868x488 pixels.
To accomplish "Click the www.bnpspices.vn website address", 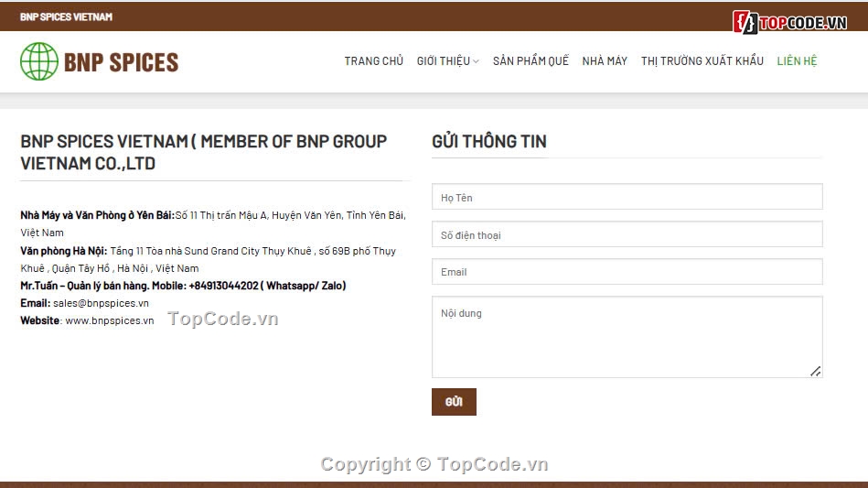I will pos(110,320).
